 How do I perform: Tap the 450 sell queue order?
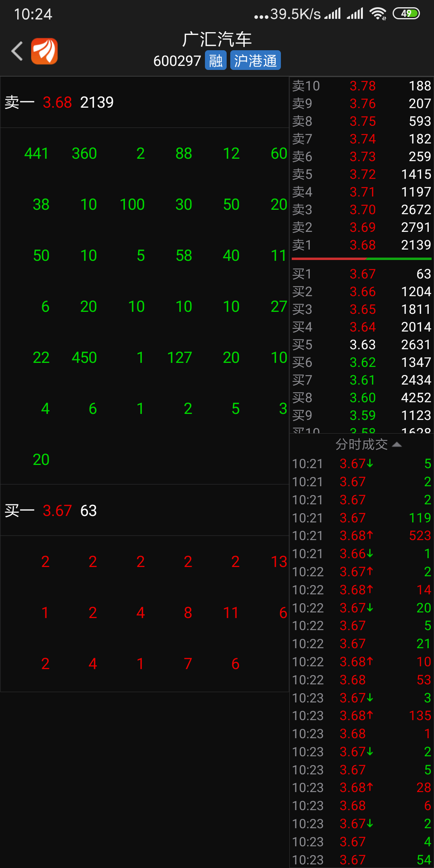pyautogui.click(x=84, y=358)
